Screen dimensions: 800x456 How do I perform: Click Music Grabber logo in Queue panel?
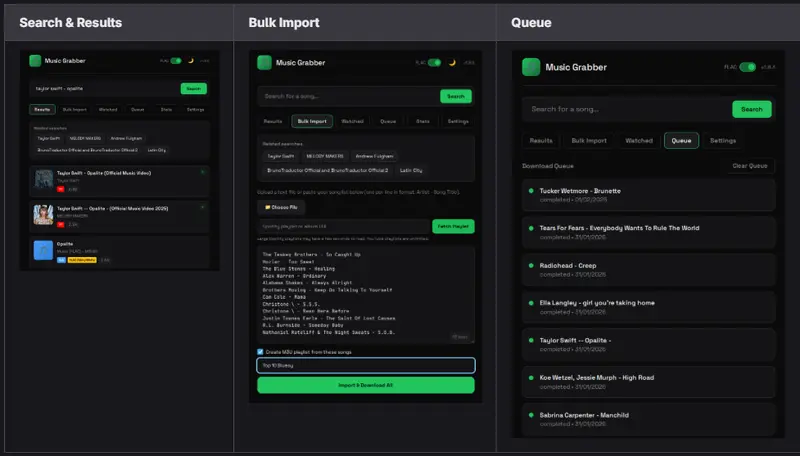(531, 67)
